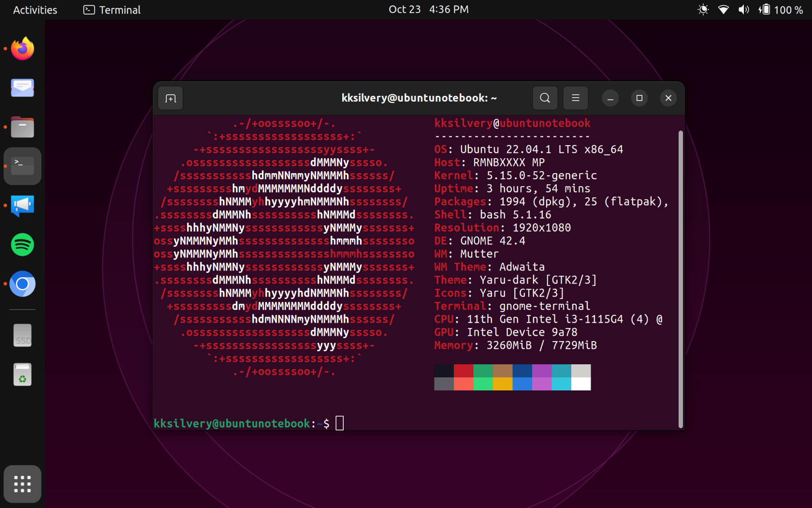Open the clock and calendar panel

(429, 10)
